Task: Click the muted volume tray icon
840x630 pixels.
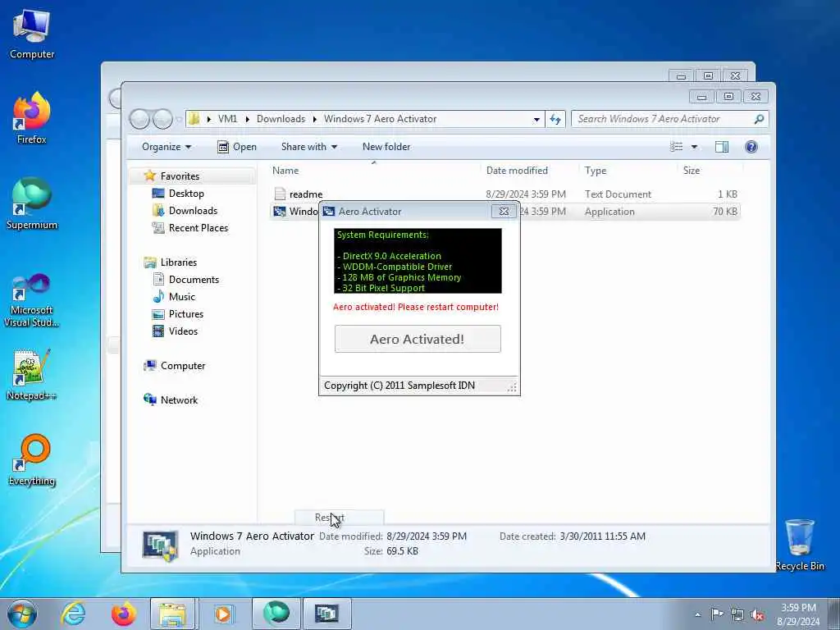Action: [757, 614]
